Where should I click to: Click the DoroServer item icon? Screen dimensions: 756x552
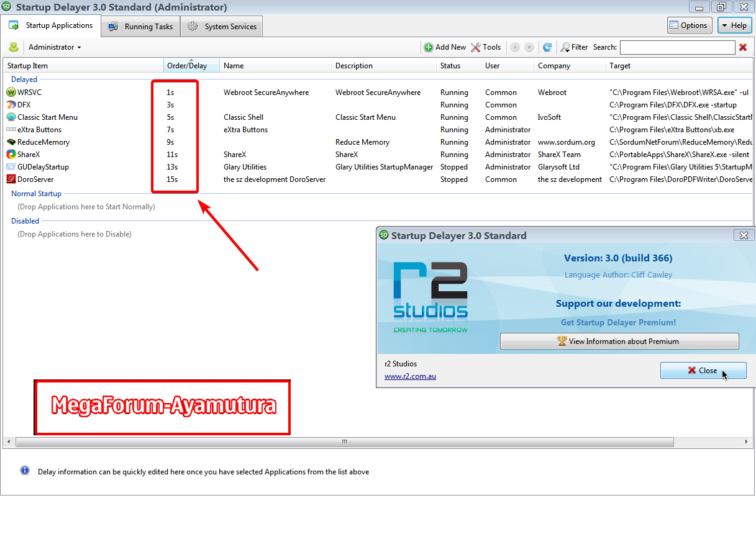point(11,179)
